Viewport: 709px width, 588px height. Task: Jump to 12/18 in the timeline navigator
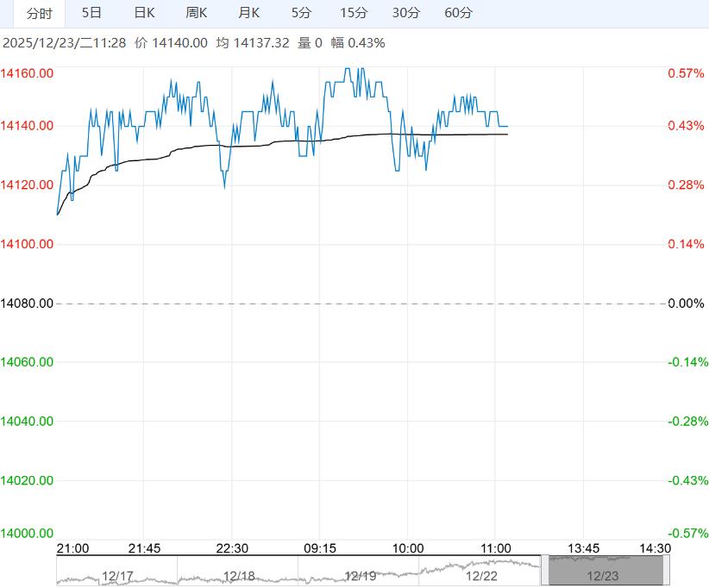[239, 575]
